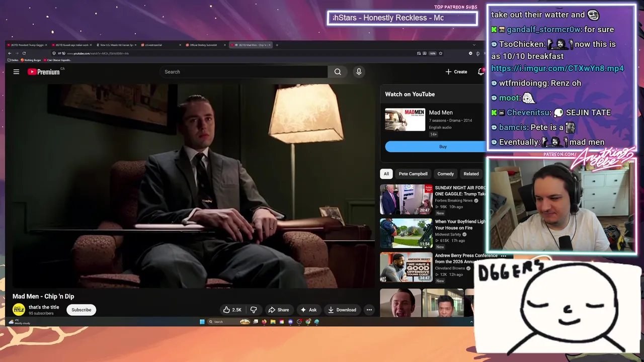Click the Download button
Viewport: 644px width, 362px height.
[342, 310]
